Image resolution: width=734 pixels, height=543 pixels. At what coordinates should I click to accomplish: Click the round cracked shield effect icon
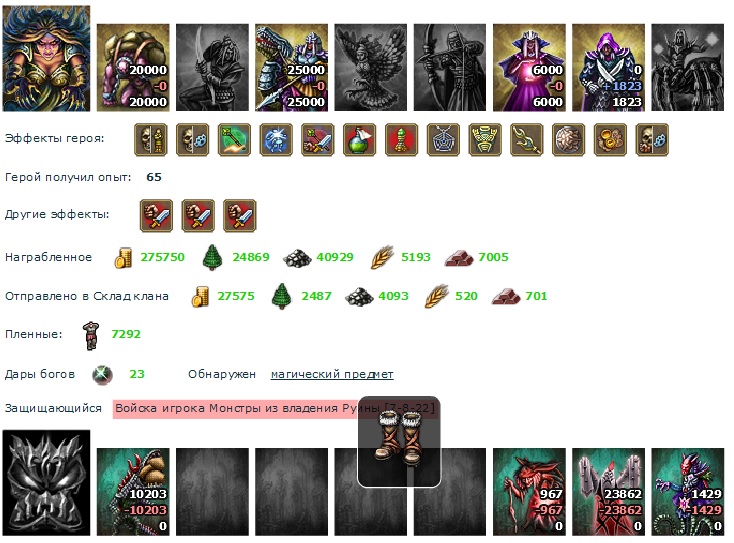pos(568,139)
